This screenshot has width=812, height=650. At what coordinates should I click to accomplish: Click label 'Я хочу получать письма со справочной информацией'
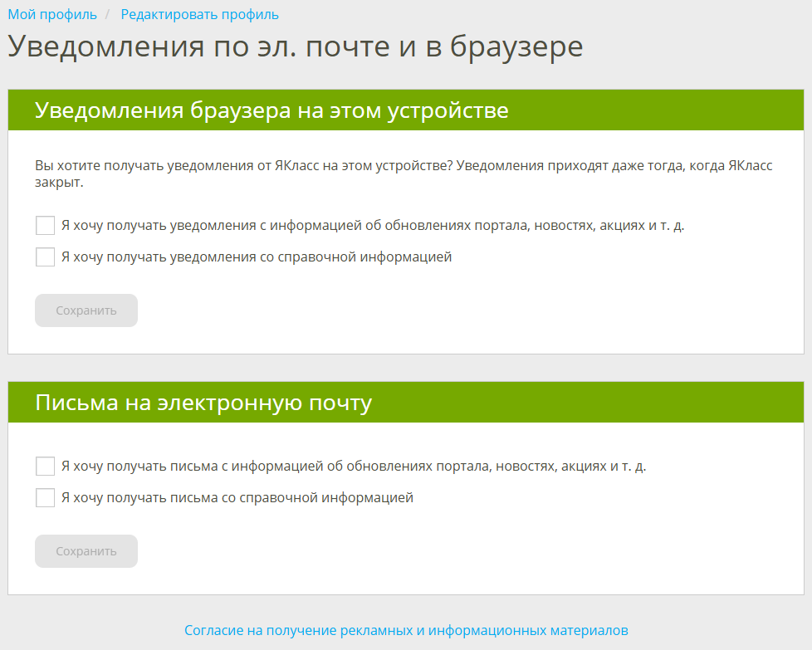[x=237, y=498]
